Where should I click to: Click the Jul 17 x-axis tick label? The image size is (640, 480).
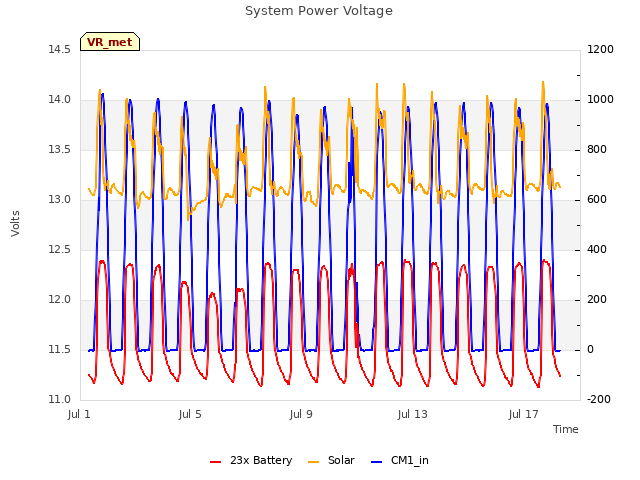pos(523,414)
